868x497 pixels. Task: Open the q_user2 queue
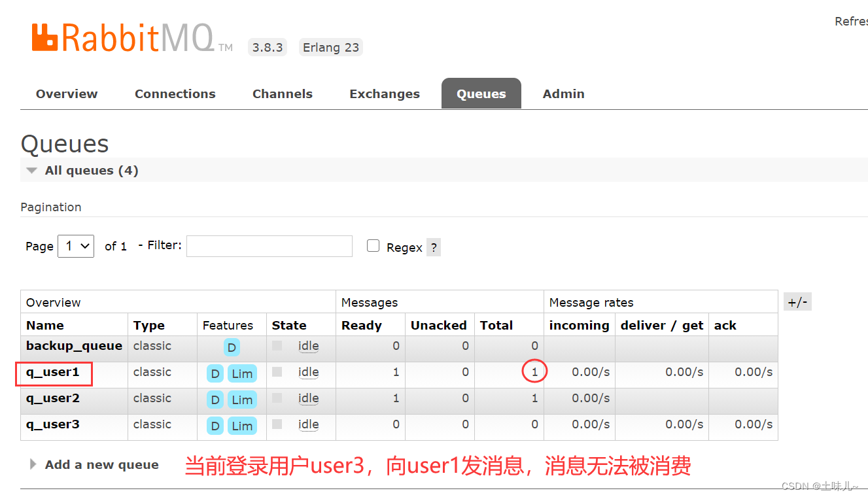click(x=53, y=398)
